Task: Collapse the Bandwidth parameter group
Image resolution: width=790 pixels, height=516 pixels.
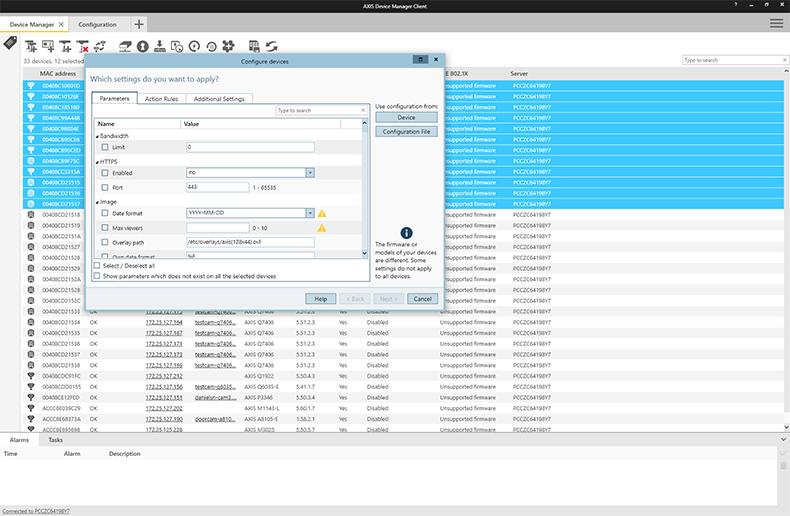Action: tap(97, 137)
